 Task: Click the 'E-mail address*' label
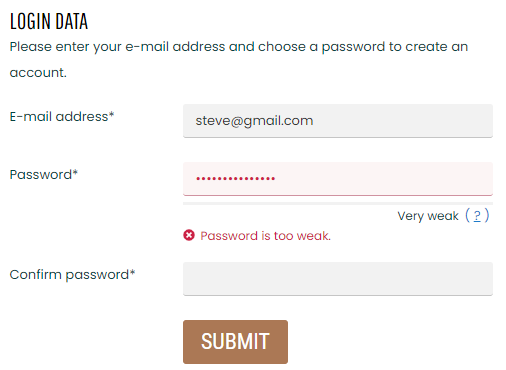pyautogui.click(x=62, y=117)
